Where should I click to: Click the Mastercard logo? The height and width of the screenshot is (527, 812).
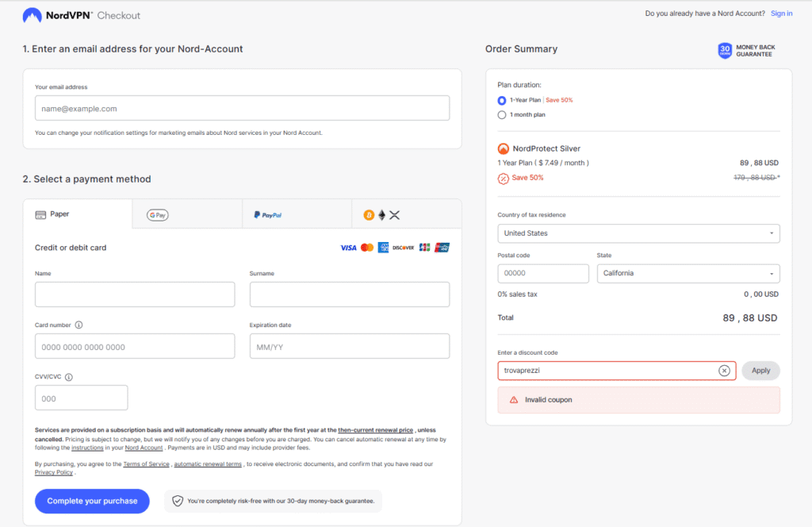367,248
